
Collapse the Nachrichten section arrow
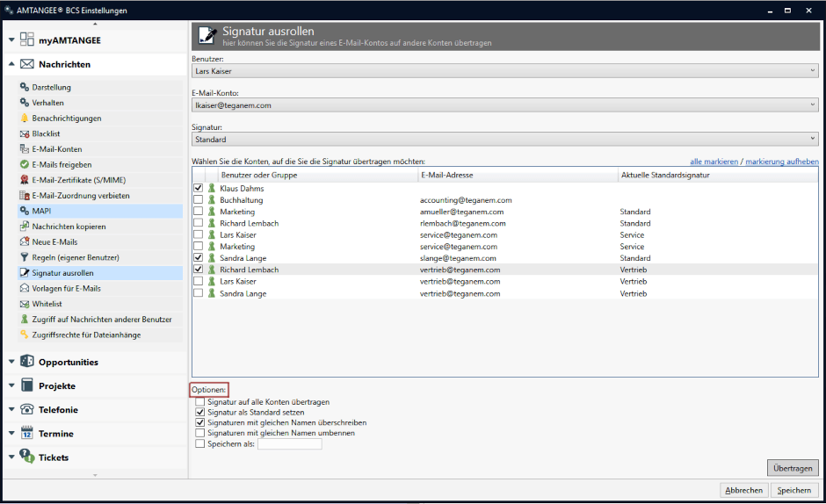11,64
